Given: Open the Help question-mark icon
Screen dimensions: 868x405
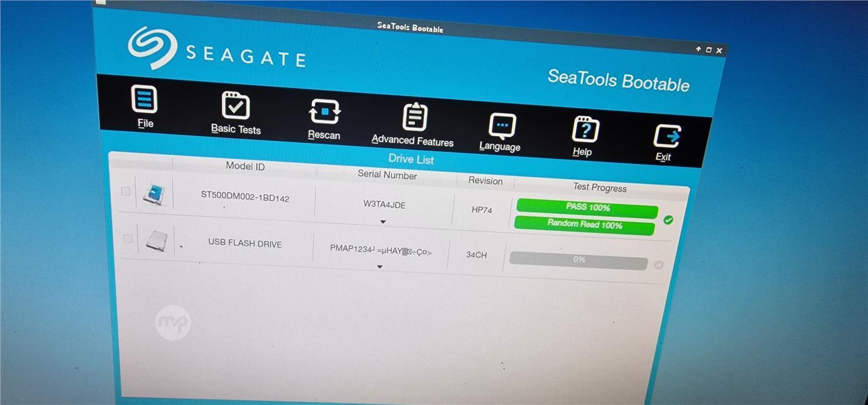Looking at the screenshot, I should [585, 130].
